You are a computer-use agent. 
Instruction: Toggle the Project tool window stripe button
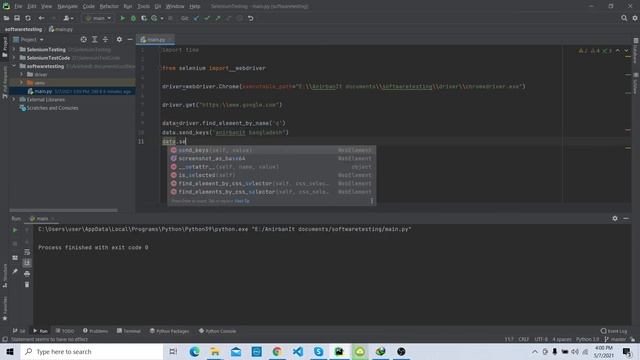pyautogui.click(x=4, y=47)
